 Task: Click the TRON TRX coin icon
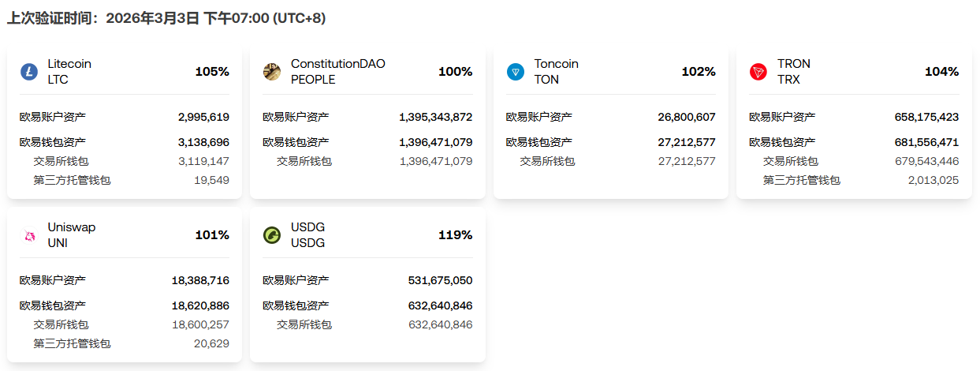pyautogui.click(x=758, y=72)
